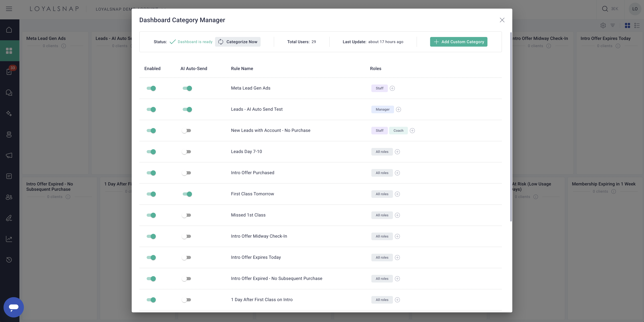
Task: Select the Manager role tag
Action: click(x=383, y=109)
